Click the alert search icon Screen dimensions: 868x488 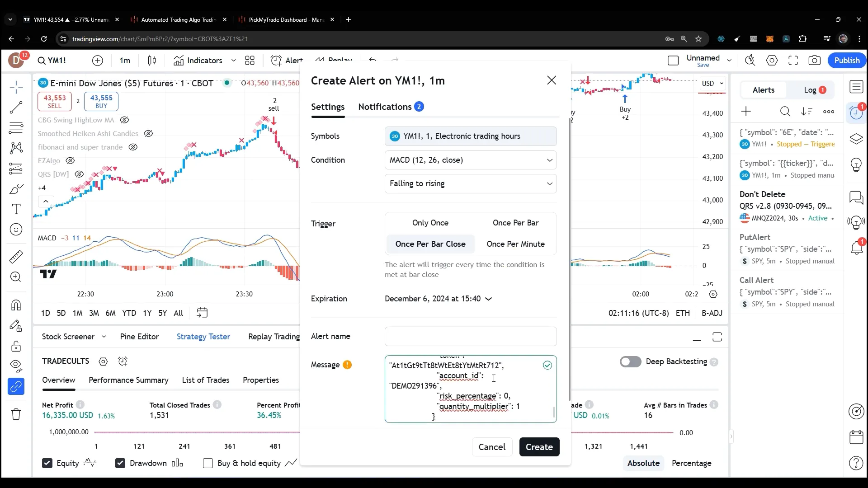(785, 112)
